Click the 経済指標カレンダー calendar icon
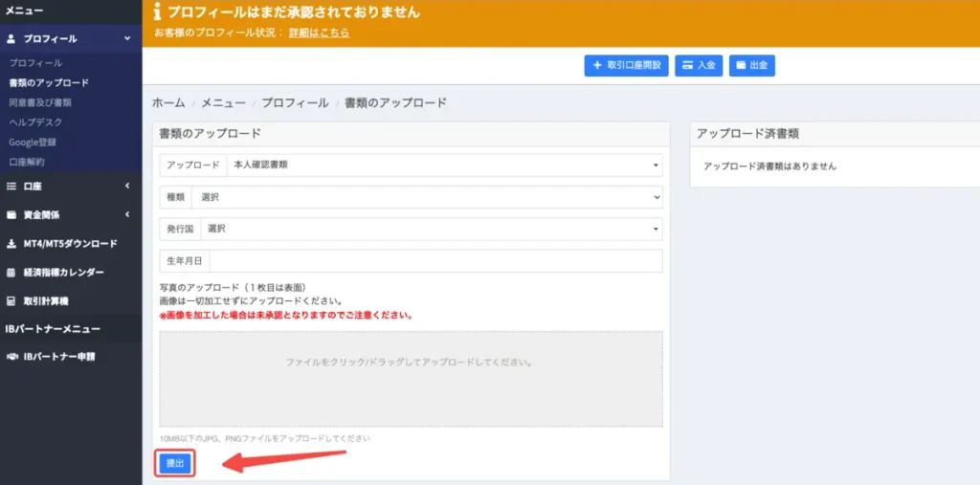The width and height of the screenshot is (980, 485). tap(11, 273)
